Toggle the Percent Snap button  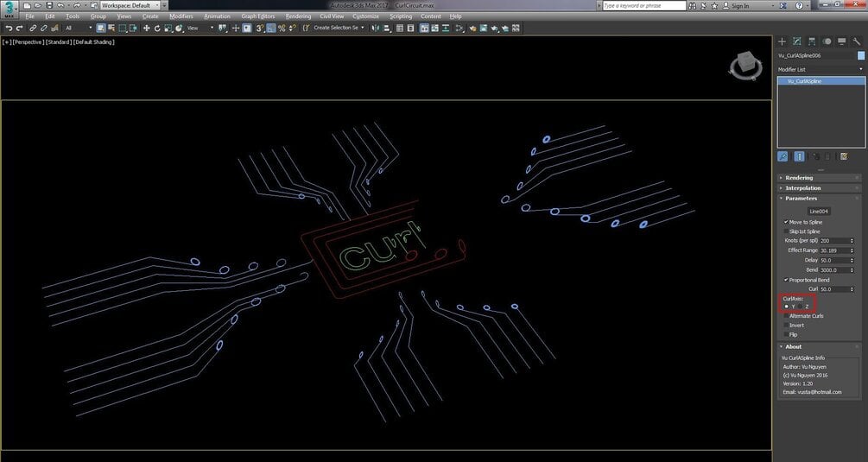point(282,28)
